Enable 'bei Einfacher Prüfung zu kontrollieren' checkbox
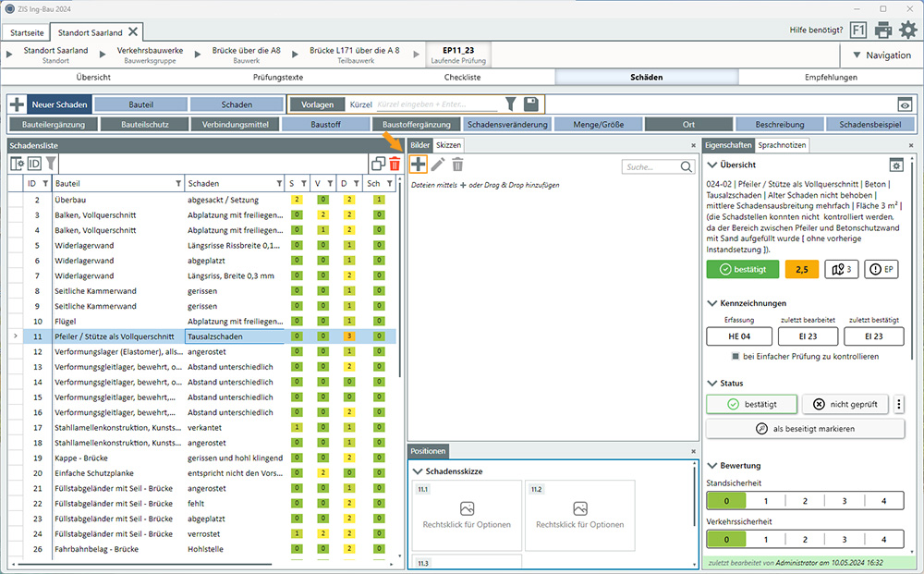 coord(736,356)
